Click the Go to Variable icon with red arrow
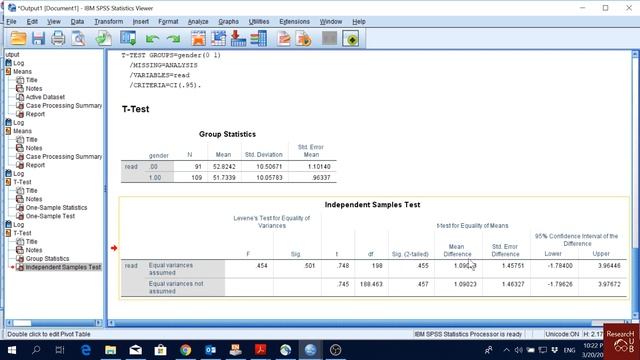640x360 pixels. (x=238, y=39)
